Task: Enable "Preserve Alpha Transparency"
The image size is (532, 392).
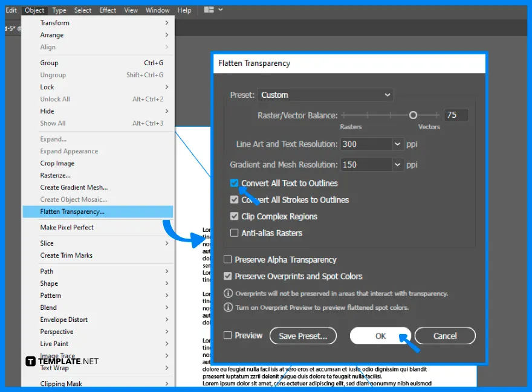Action: click(227, 260)
